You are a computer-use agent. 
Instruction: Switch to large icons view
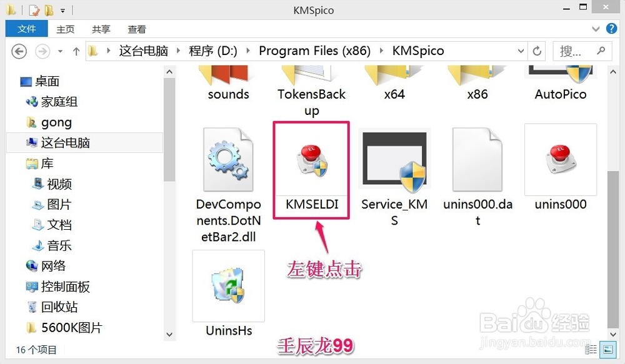point(608,349)
